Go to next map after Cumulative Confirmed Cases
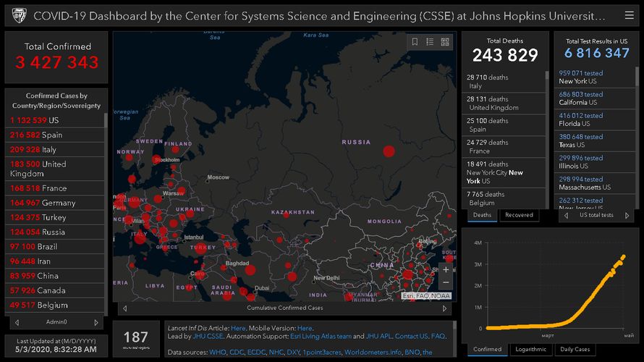Screen dimensions: 644x362 448,308
